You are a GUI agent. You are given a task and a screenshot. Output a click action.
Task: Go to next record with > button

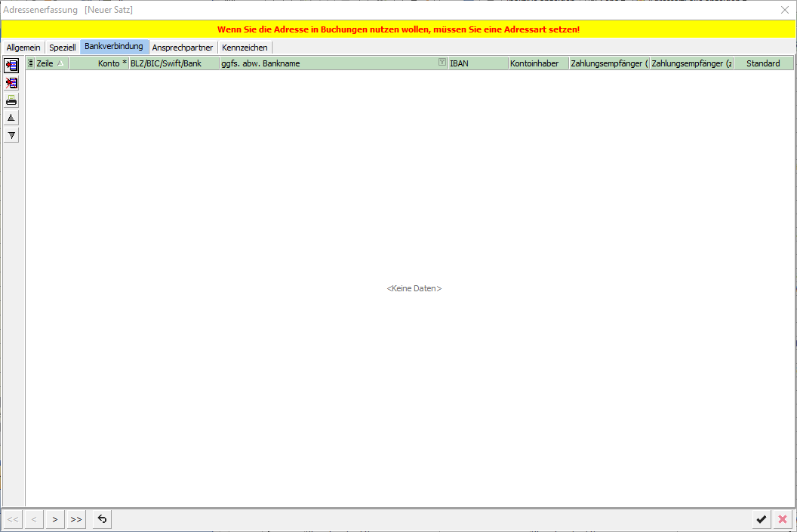pyautogui.click(x=55, y=519)
